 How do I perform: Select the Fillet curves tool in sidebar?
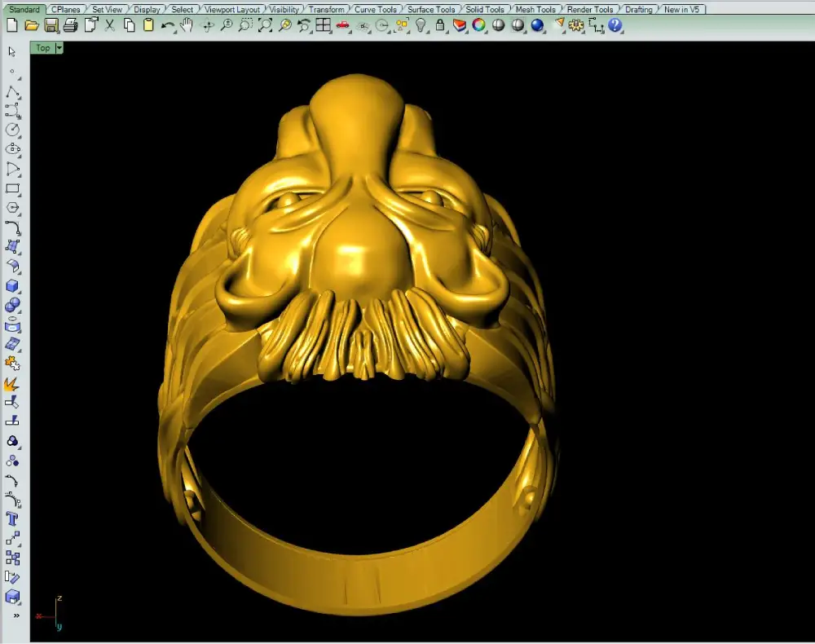[12, 227]
